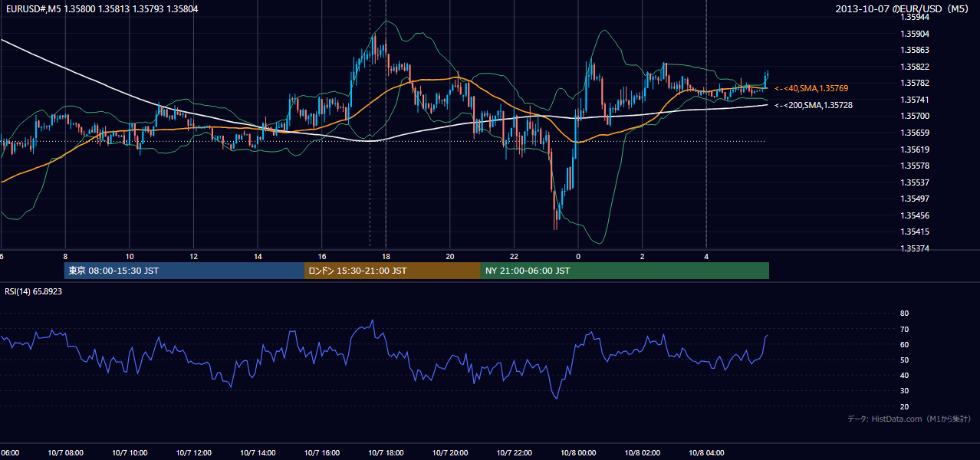
Task: Click the 10/8 00:00 time axis label
Action: click(578, 453)
